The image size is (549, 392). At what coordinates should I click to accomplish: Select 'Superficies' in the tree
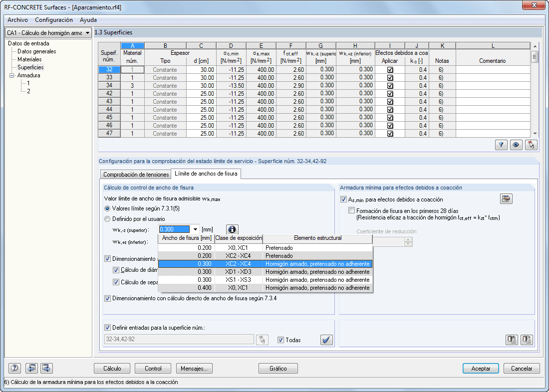(x=30, y=67)
